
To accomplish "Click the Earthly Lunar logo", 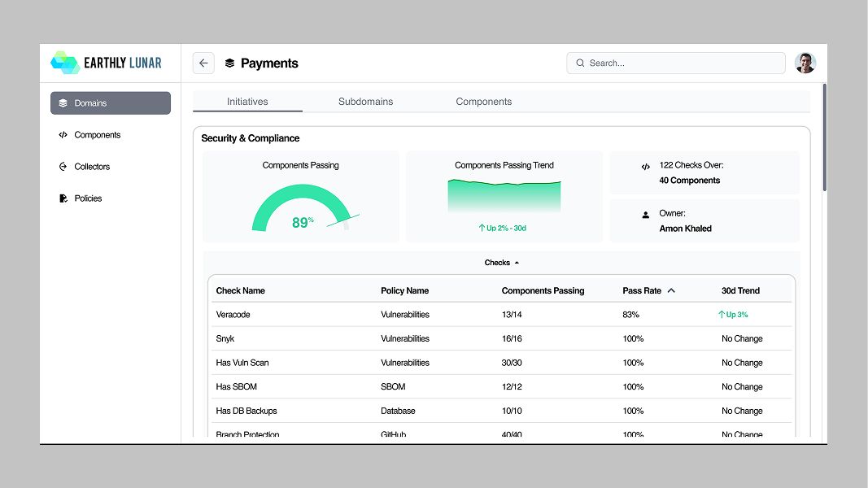I will [107, 63].
